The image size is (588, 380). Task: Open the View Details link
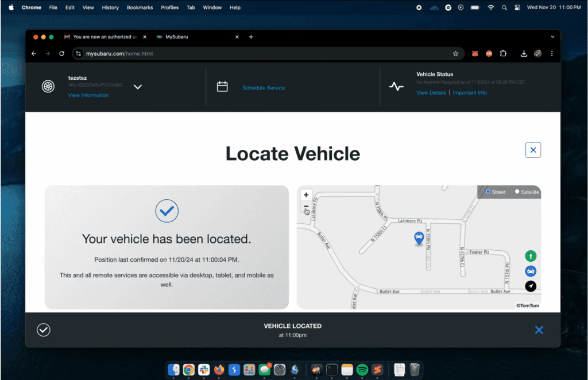[x=431, y=92]
